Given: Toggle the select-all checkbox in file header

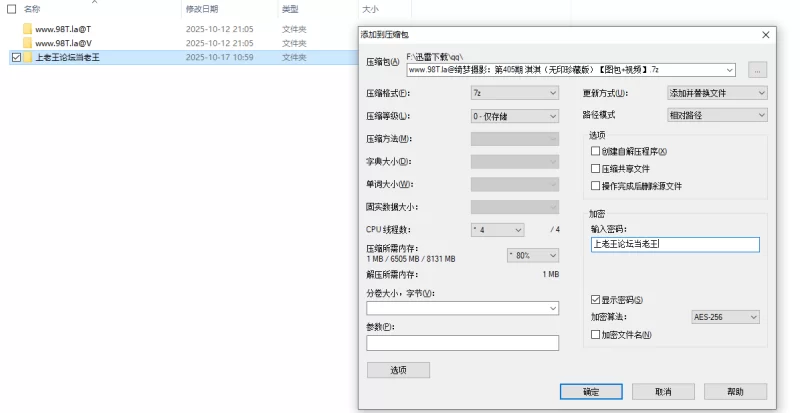Looking at the screenshot, I should pyautogui.click(x=11, y=9).
